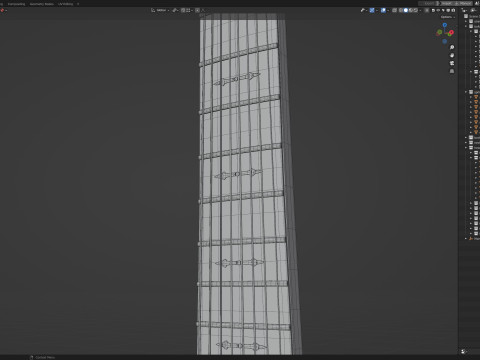Open the outliner display mode dropdown
The height and width of the screenshot is (360, 480).
(474, 10)
